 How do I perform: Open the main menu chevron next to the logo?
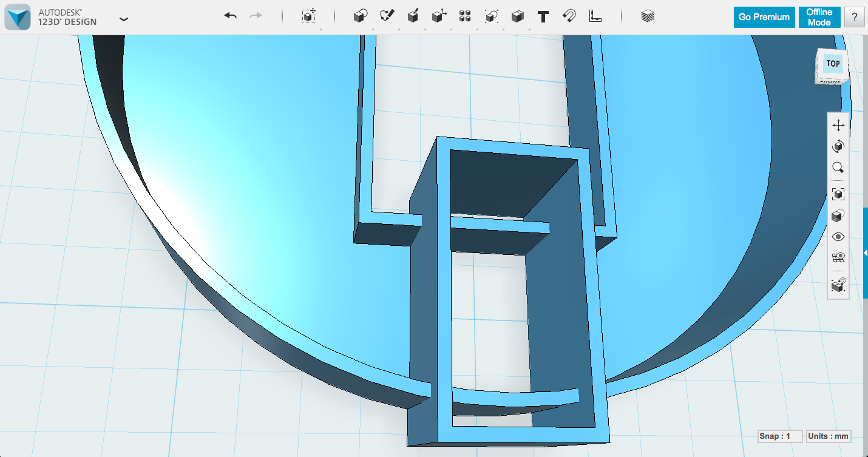(x=124, y=19)
